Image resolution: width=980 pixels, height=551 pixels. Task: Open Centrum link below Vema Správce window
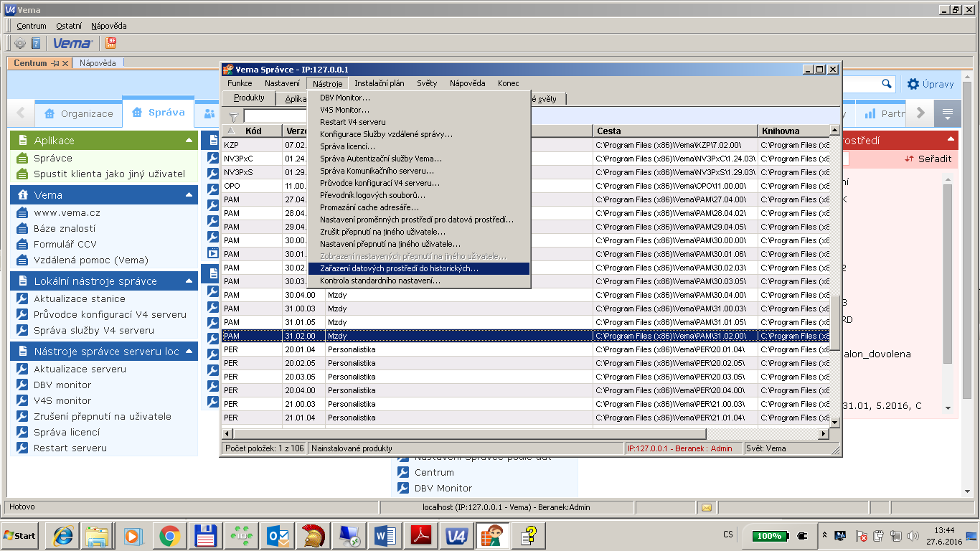(x=434, y=472)
